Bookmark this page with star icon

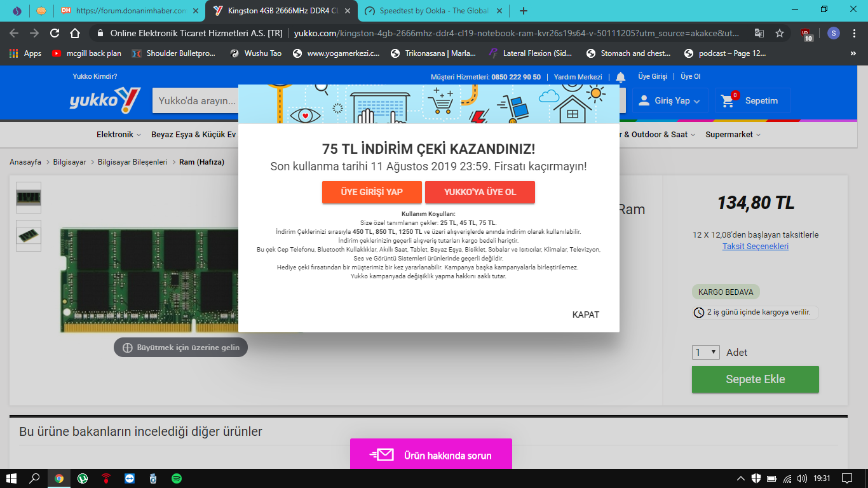tap(779, 34)
